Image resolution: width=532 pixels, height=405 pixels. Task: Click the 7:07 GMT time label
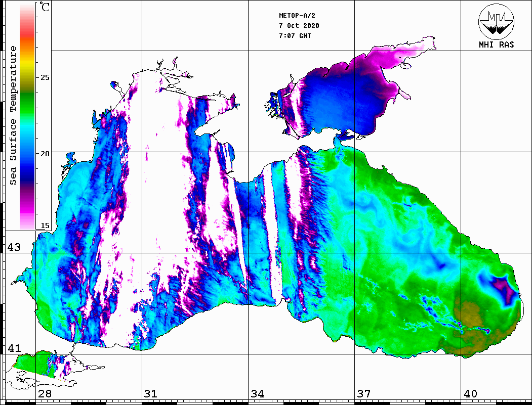click(x=295, y=36)
